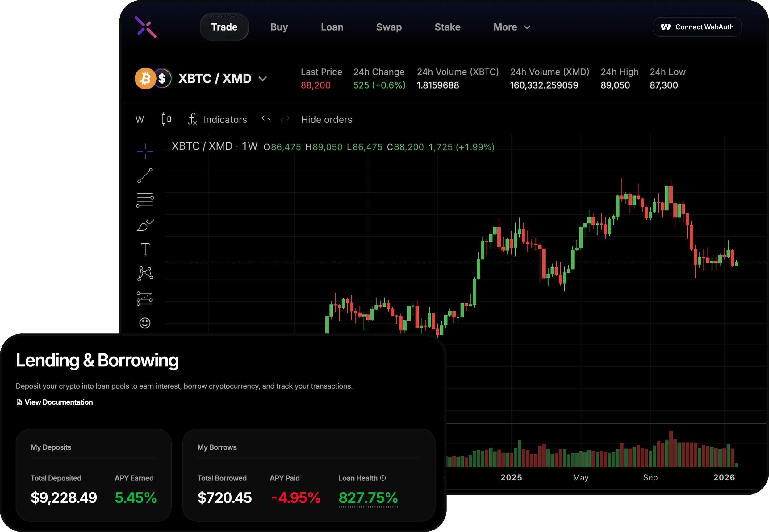Click the Loan Health info icon
The width and height of the screenshot is (769, 532).
click(383, 478)
